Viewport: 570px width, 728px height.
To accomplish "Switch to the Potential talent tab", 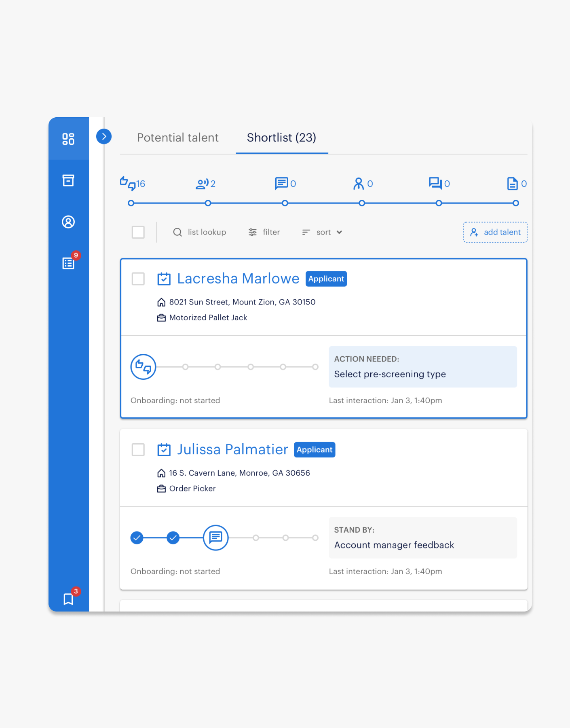I will point(177,138).
